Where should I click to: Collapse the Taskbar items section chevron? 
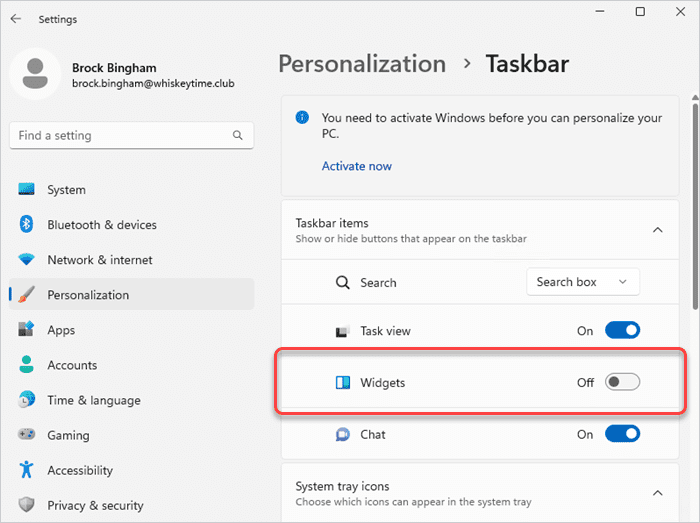[x=658, y=230]
